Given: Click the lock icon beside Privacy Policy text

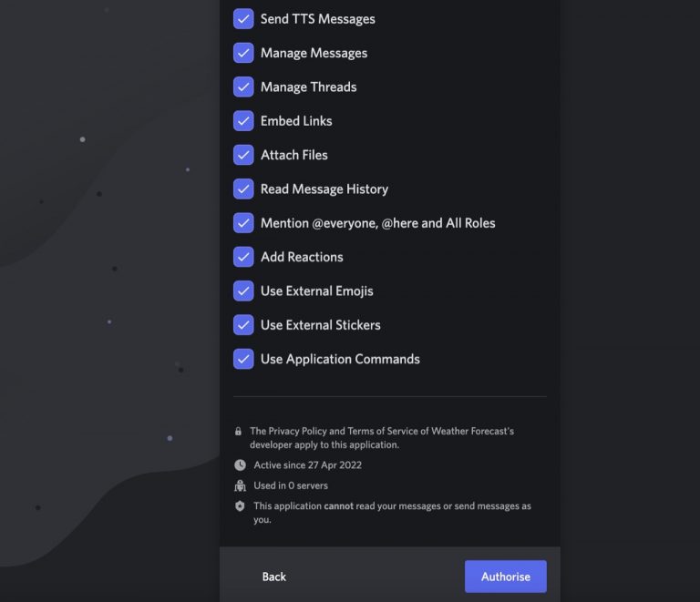Looking at the screenshot, I should coord(239,431).
